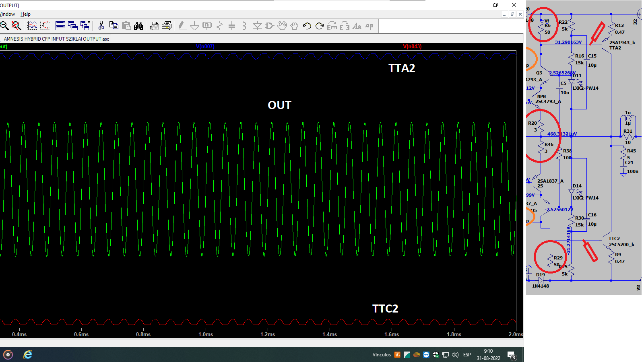
Task: Click the Redo arrow icon
Action: pos(320,26)
